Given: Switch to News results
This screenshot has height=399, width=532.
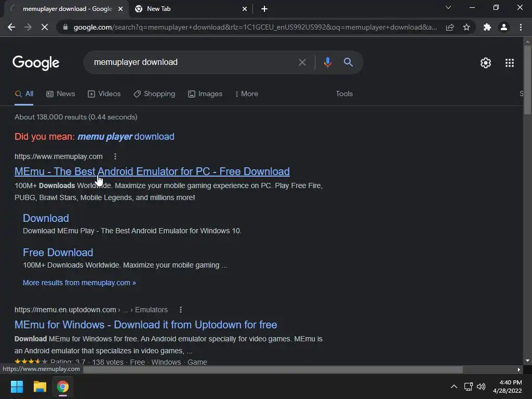Looking at the screenshot, I should pos(61,94).
